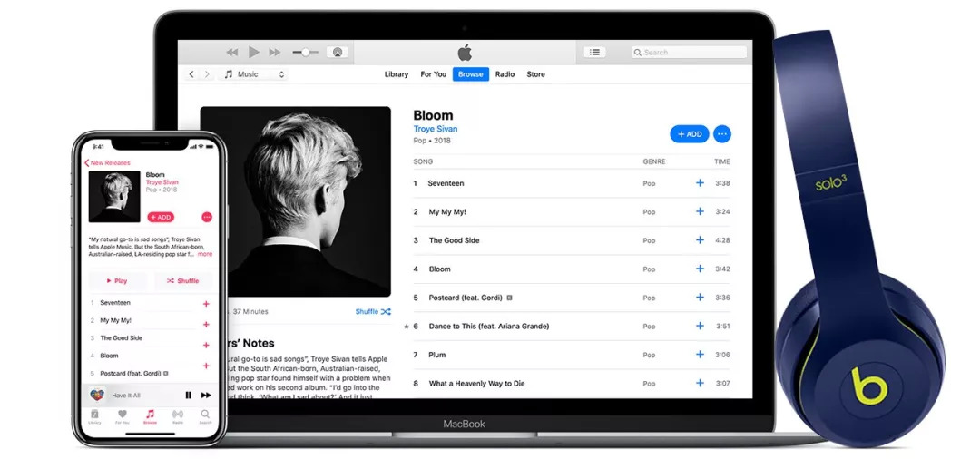
Task: Open Troye Sivan artist link in iTunes
Action: [x=436, y=129]
